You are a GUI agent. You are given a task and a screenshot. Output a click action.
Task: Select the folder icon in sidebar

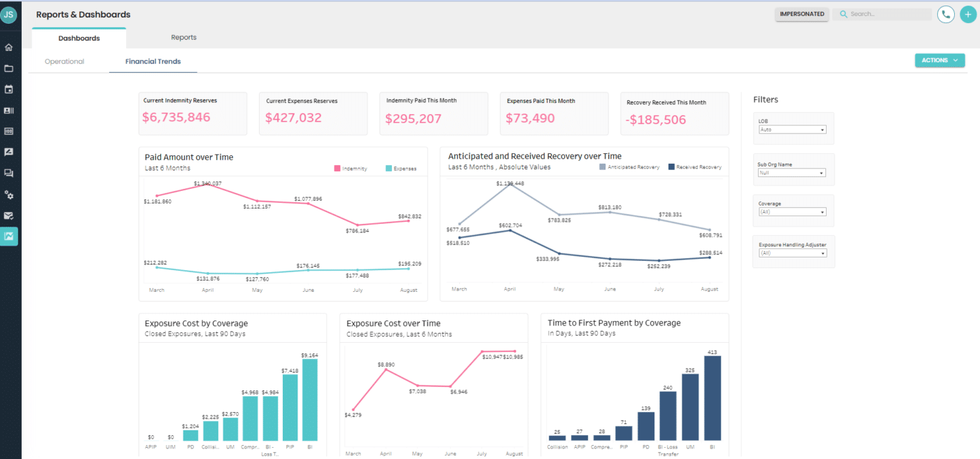(x=9, y=68)
